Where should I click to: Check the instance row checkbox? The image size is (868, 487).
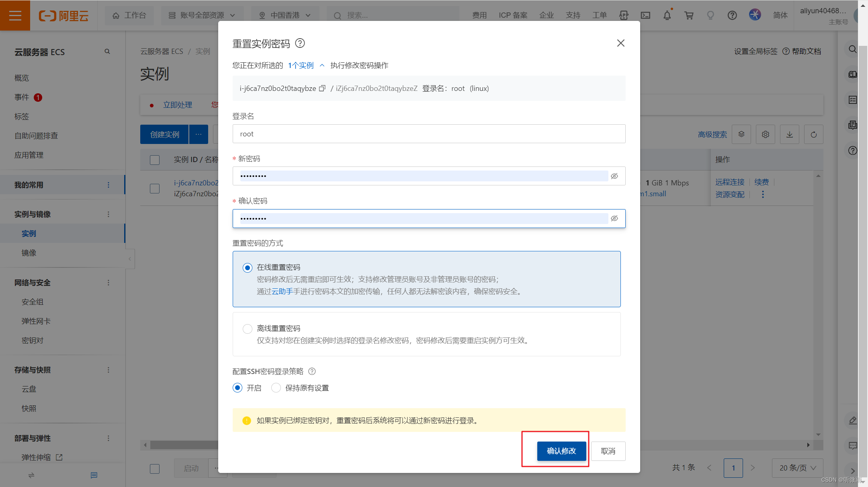tap(155, 188)
